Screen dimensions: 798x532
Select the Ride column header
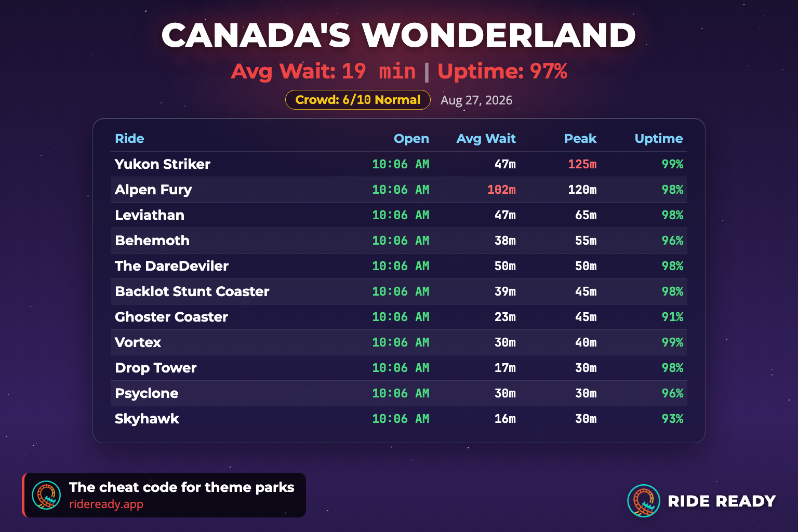click(x=129, y=139)
